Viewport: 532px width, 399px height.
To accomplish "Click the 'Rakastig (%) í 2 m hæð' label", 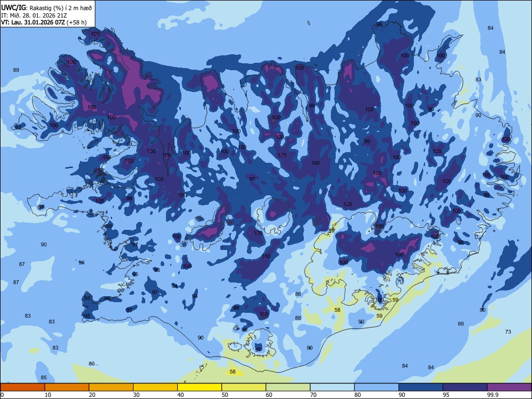I will coord(61,7).
